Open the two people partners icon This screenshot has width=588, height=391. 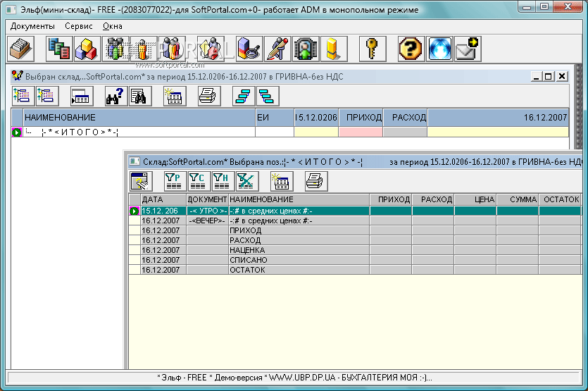[172, 49]
